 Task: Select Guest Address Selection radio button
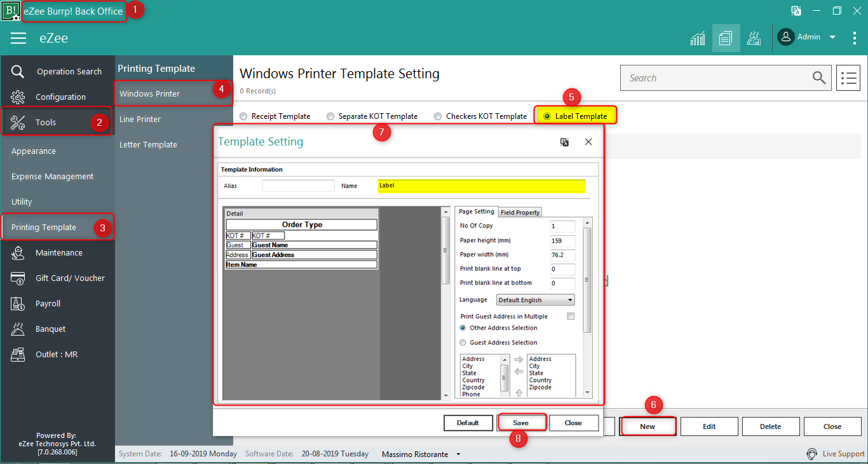point(463,343)
